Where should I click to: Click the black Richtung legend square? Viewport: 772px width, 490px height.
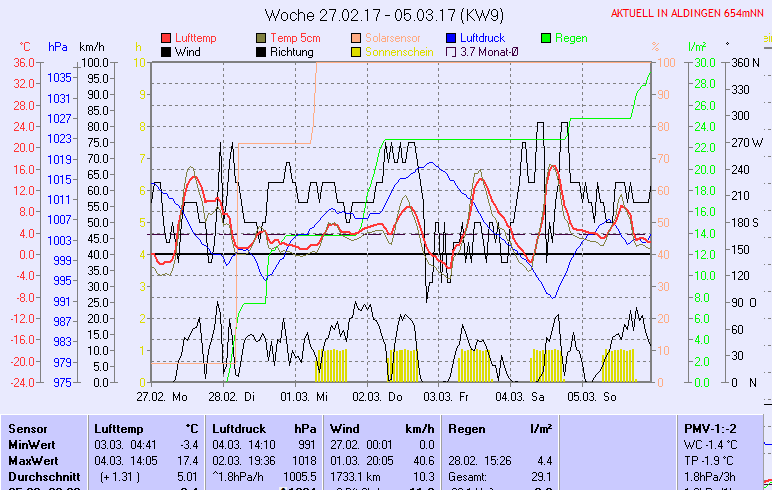click(x=262, y=51)
